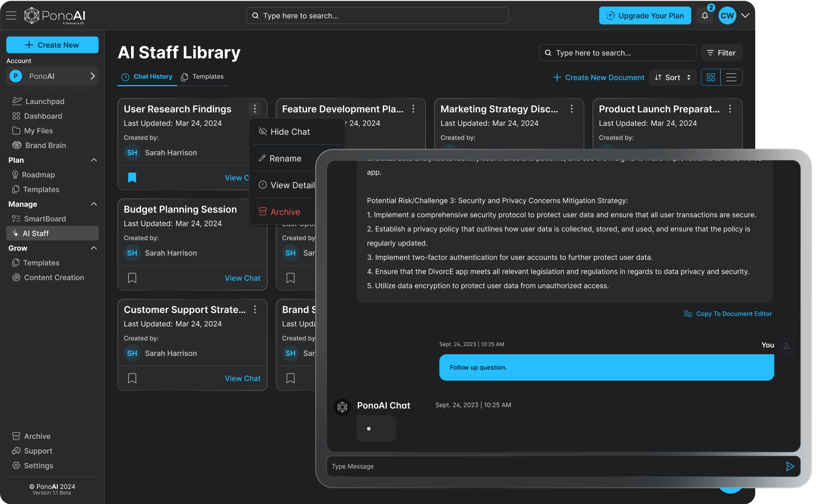Click the Filter button

pyautogui.click(x=721, y=53)
